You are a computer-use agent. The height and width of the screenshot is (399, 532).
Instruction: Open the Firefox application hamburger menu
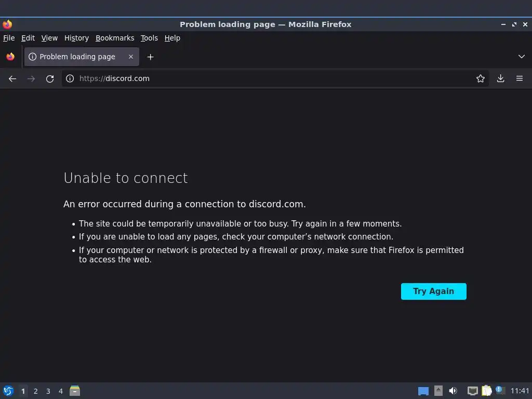tap(520, 79)
